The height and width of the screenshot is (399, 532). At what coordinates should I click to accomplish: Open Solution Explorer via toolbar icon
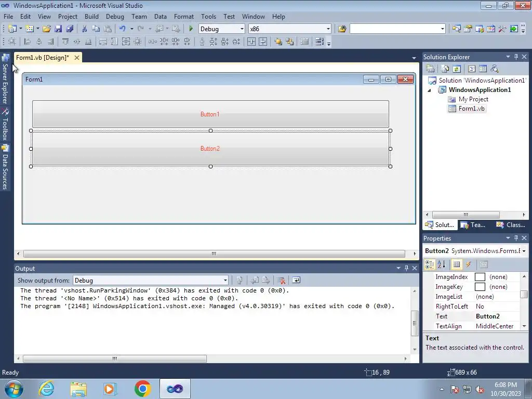coord(456,29)
